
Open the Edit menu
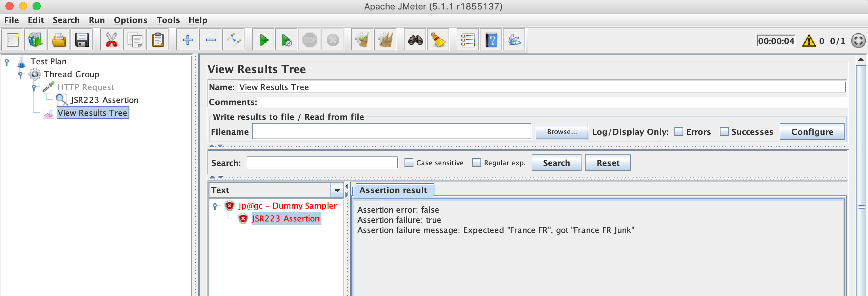[36, 20]
